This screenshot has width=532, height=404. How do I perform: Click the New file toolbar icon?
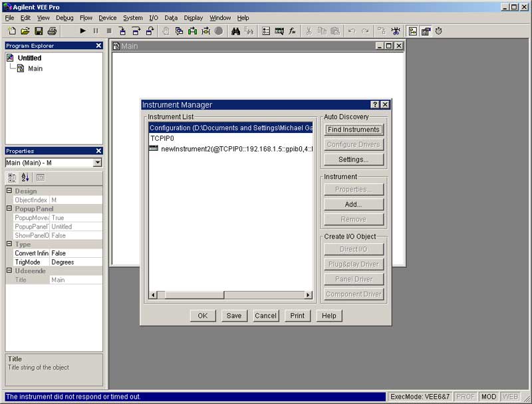[11, 31]
